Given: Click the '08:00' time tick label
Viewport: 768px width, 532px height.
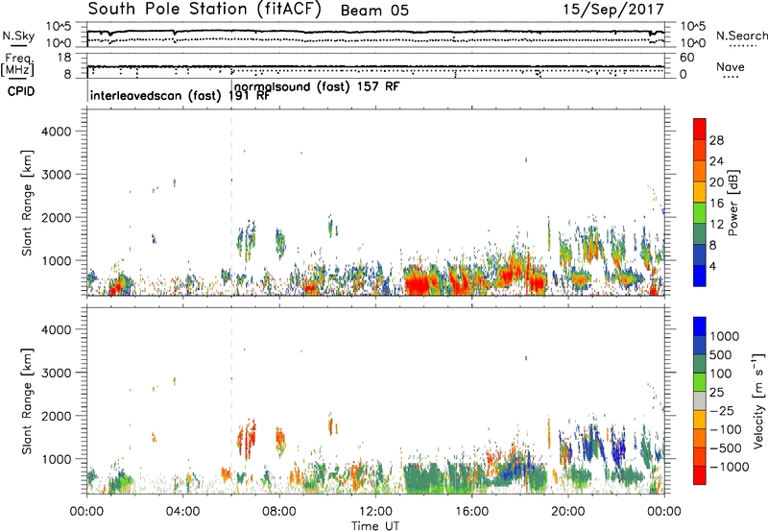Looking at the screenshot, I should tap(279, 512).
